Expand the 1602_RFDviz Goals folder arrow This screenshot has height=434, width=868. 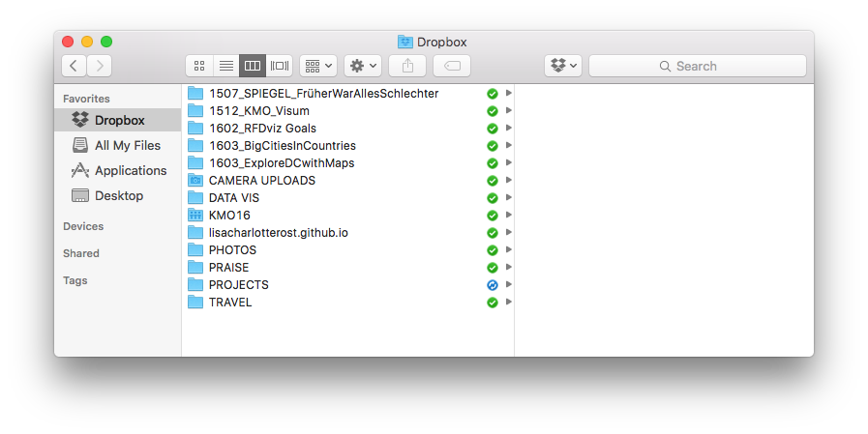[508, 129]
